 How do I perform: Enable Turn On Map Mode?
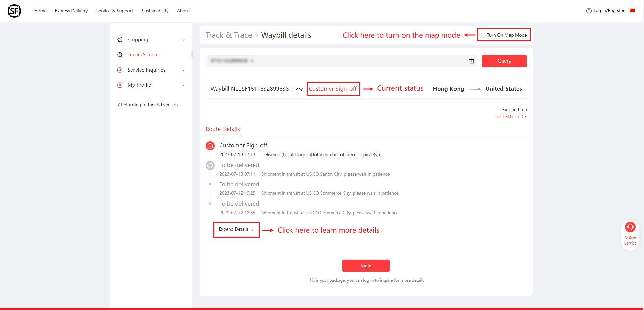pos(483,35)
